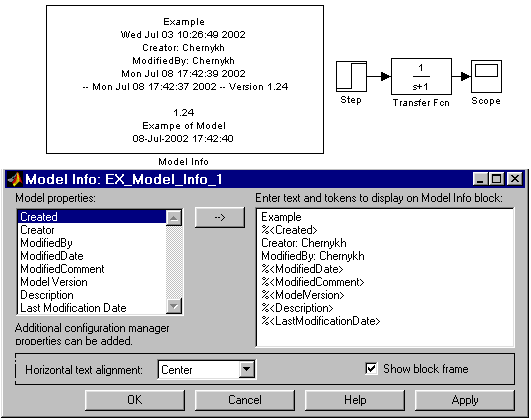The image size is (531, 420).
Task: Click the %<LastModificationDate> token line
Action: [x=321, y=321]
